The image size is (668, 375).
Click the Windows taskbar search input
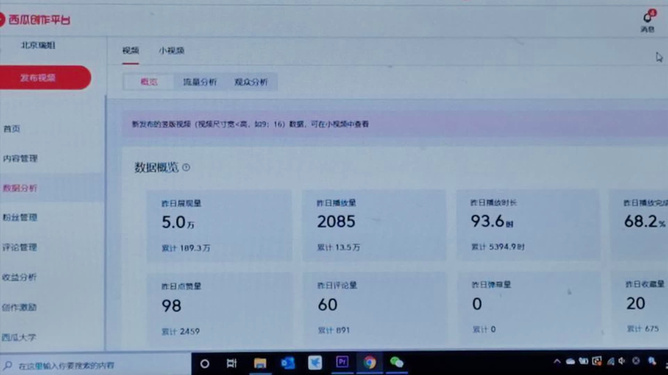(x=96, y=365)
